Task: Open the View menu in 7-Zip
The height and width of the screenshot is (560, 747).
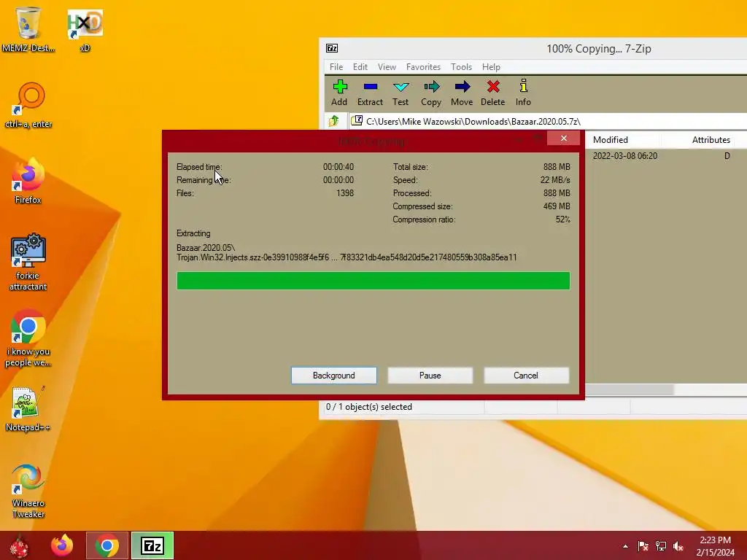Action: point(387,66)
